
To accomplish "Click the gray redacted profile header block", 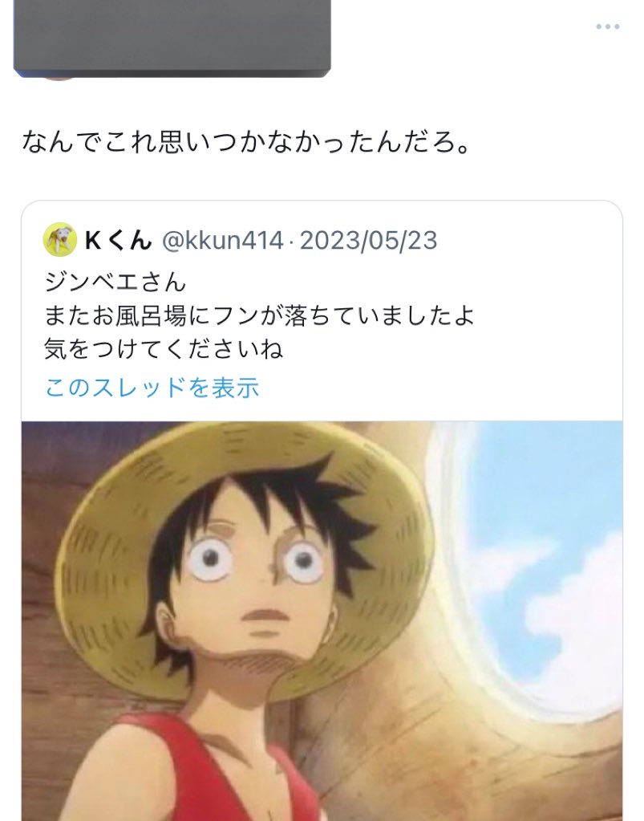I will 172,38.
